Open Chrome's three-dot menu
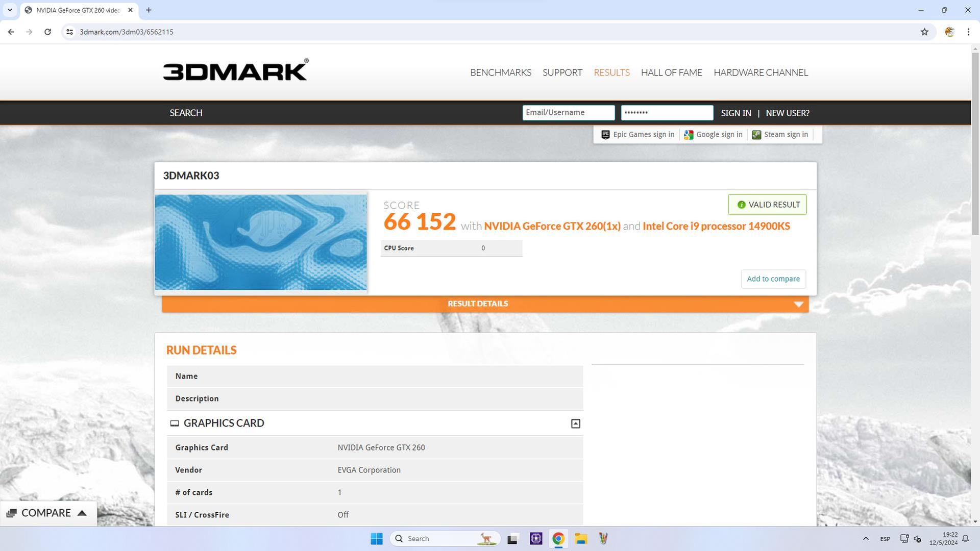The width and height of the screenshot is (980, 551). pyautogui.click(x=968, y=32)
